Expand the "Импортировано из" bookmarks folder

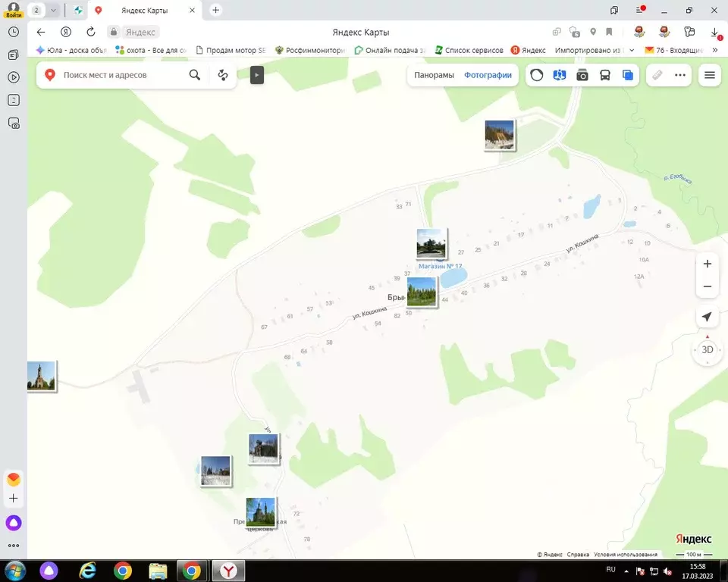pyautogui.click(x=595, y=50)
